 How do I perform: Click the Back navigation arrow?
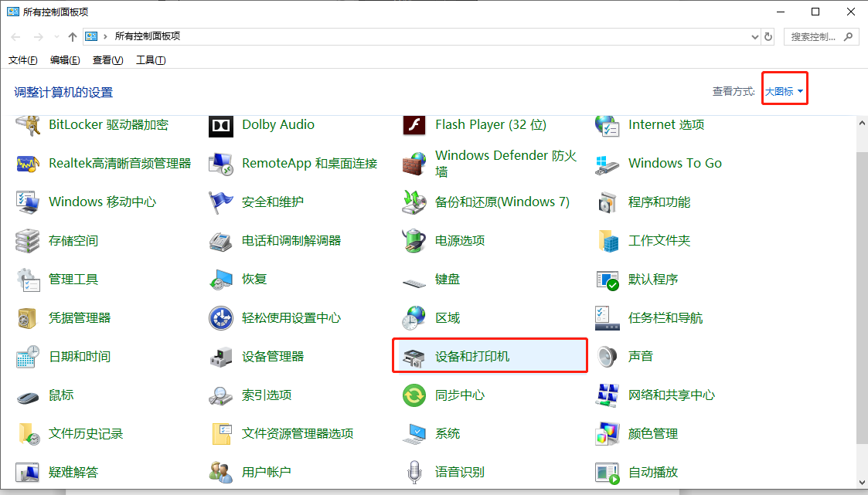[15, 37]
